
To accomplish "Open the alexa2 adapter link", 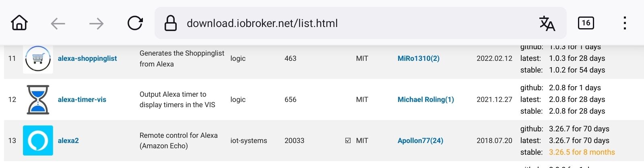I will coord(68,141).
